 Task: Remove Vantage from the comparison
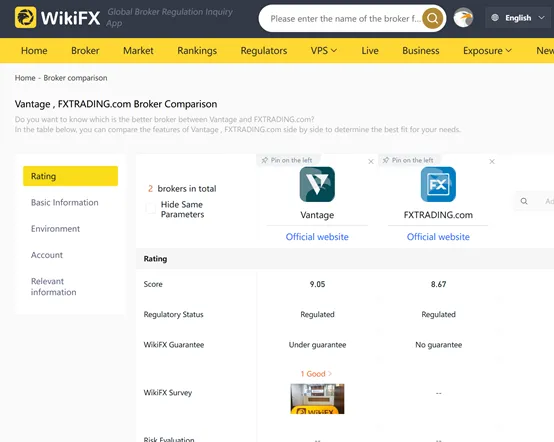tap(371, 161)
